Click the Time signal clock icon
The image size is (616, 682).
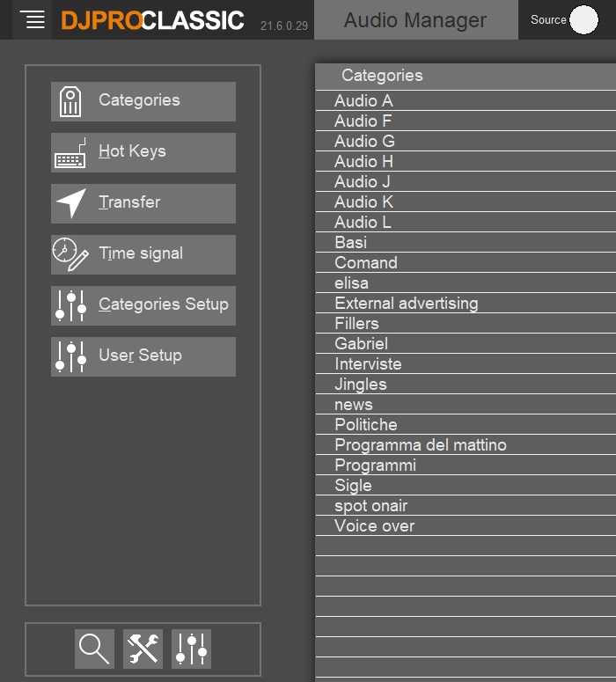pos(70,254)
